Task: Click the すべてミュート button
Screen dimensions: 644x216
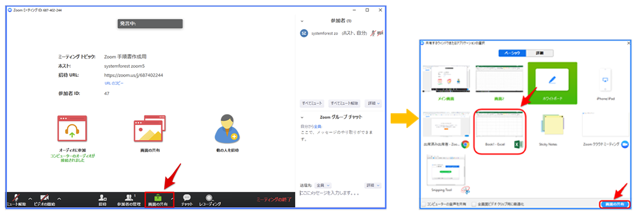Action: [x=312, y=103]
